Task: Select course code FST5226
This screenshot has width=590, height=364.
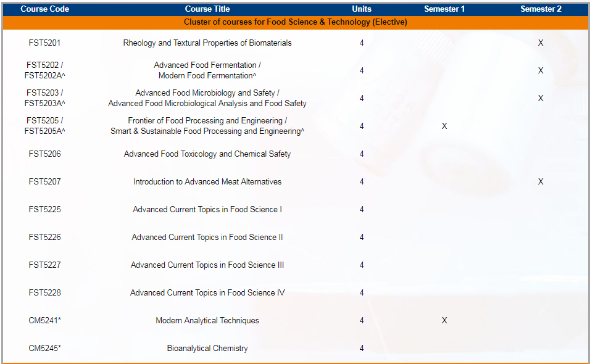Action: coord(44,238)
